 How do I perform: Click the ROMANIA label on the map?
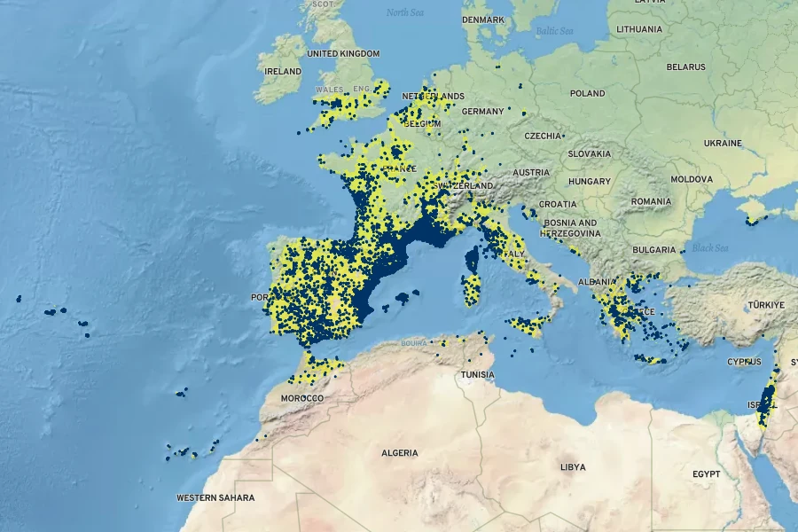[651, 202]
